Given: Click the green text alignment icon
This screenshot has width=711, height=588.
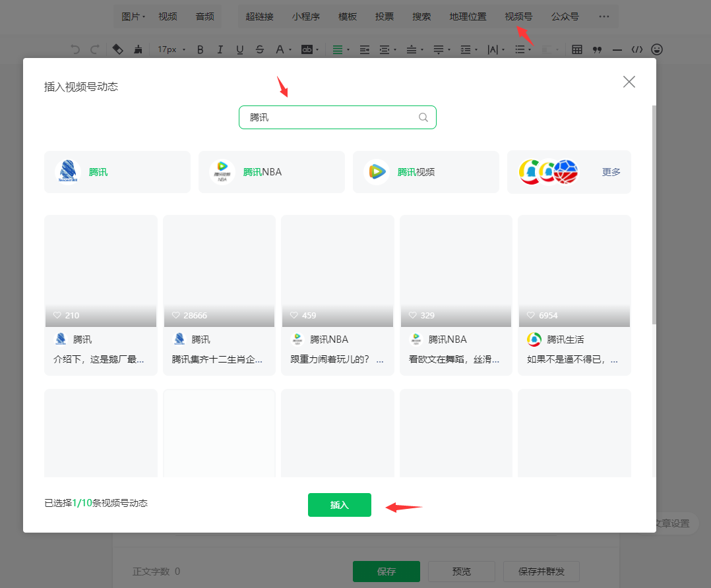Looking at the screenshot, I should click(x=338, y=49).
